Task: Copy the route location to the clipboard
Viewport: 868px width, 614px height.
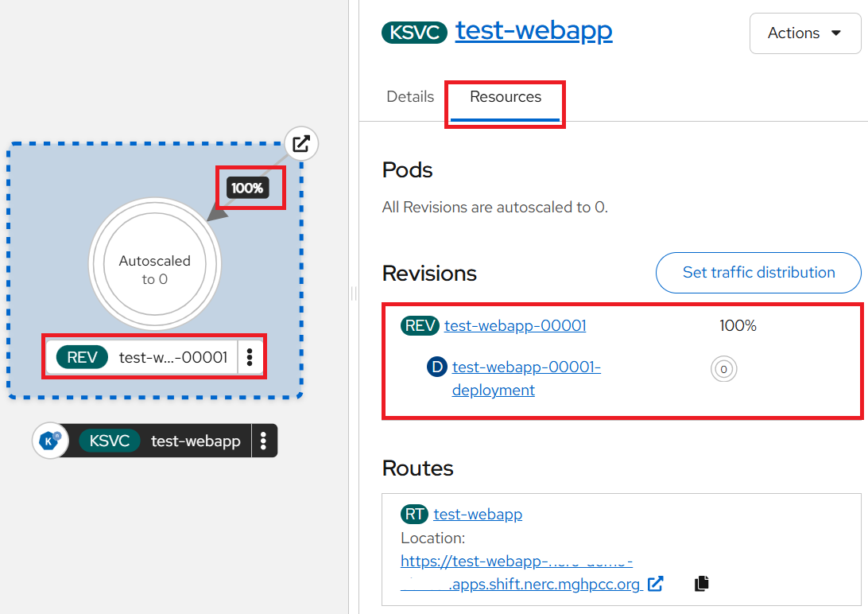Action: point(701,584)
